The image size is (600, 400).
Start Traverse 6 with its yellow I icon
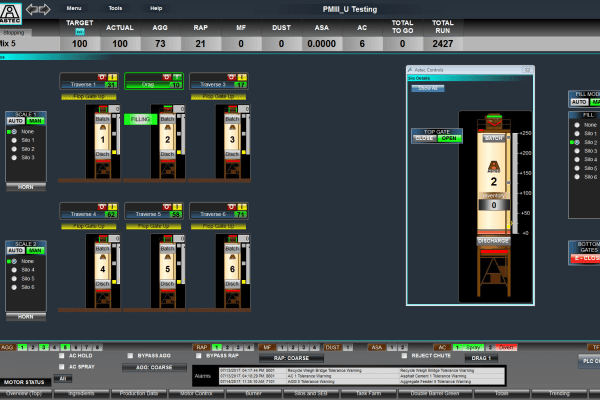pos(242,207)
